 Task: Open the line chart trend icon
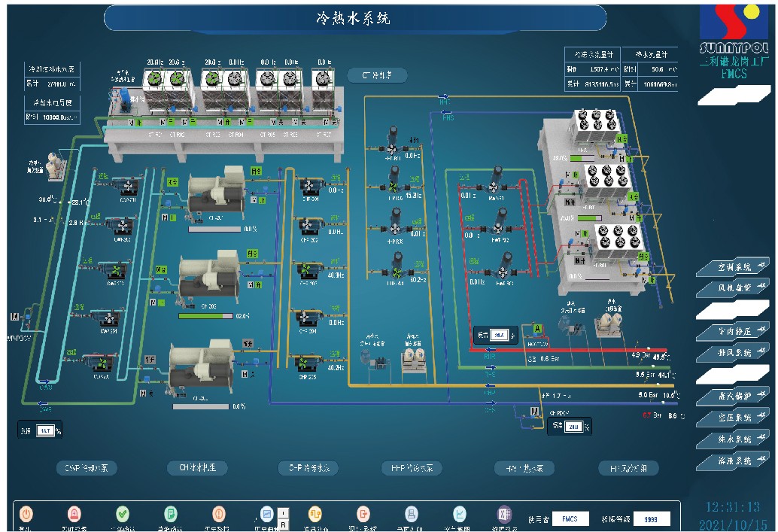coord(459,514)
